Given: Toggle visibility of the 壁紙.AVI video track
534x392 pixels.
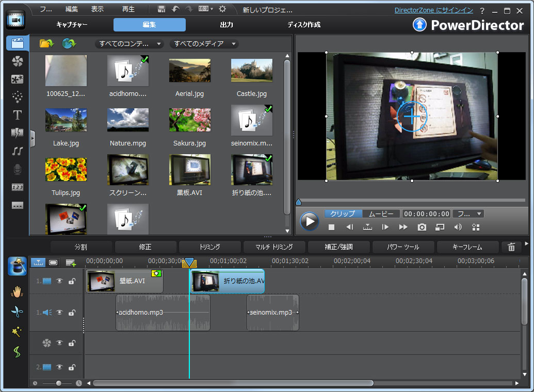Looking at the screenshot, I should tap(59, 281).
